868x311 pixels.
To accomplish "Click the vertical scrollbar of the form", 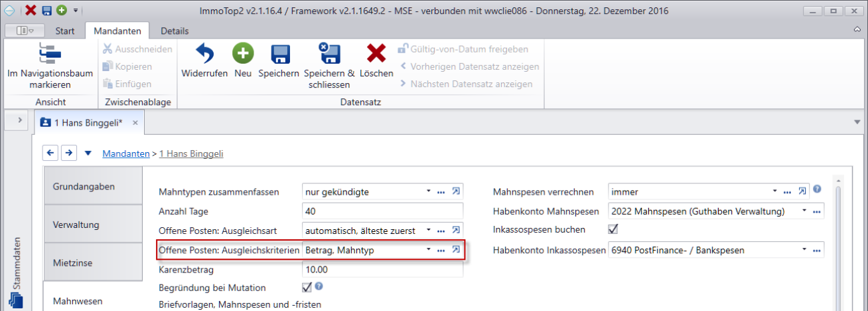I will coord(838,243).
